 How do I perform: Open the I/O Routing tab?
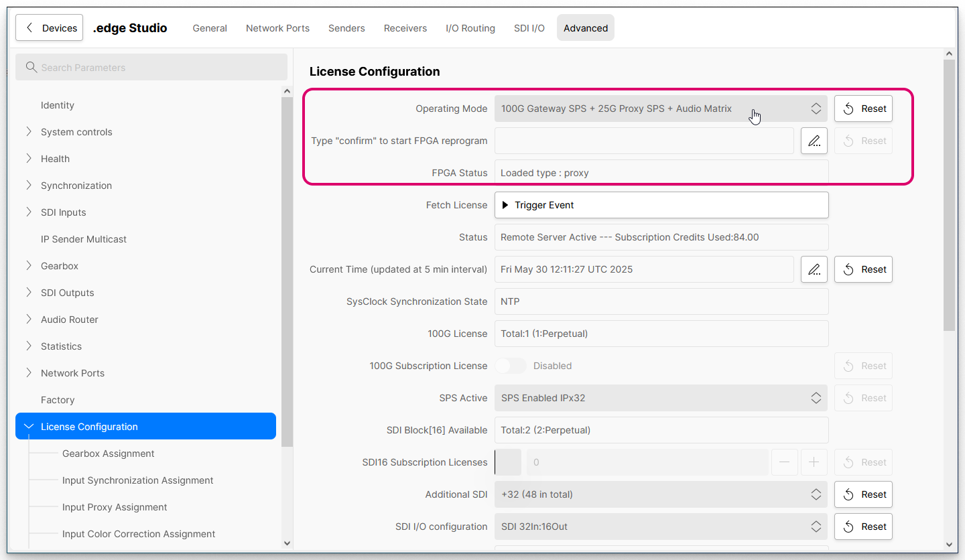(x=470, y=28)
